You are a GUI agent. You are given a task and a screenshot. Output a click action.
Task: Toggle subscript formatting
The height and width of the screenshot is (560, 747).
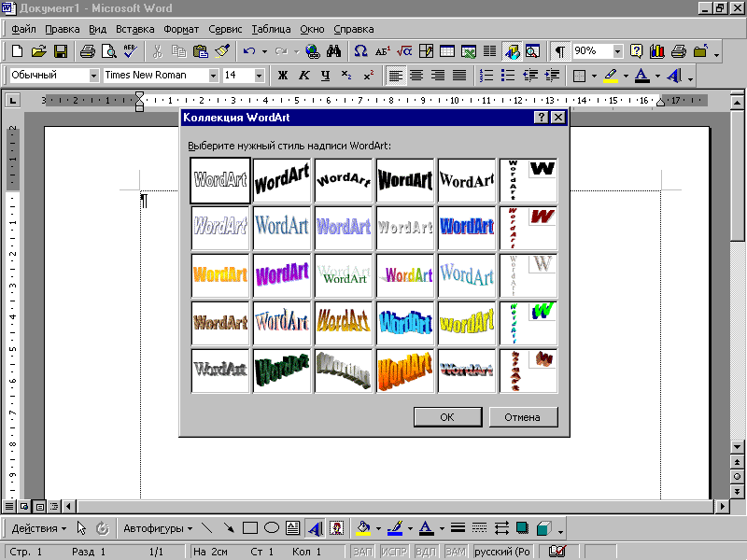tap(346, 76)
